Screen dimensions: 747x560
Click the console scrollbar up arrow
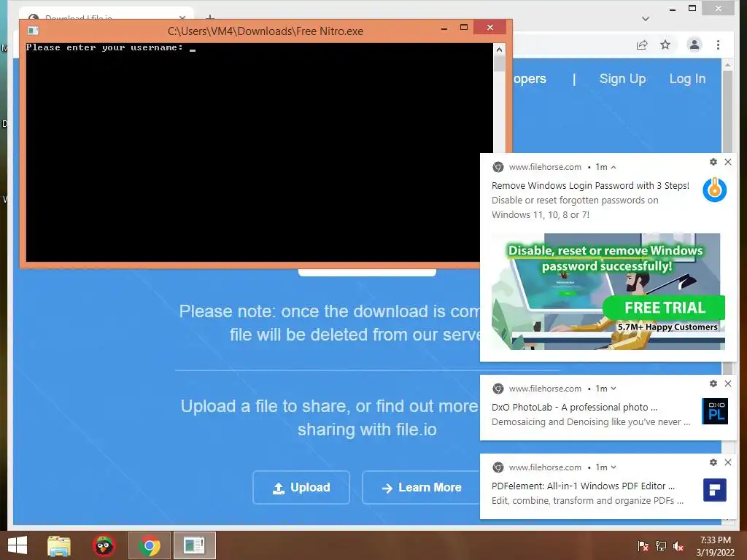click(x=499, y=50)
